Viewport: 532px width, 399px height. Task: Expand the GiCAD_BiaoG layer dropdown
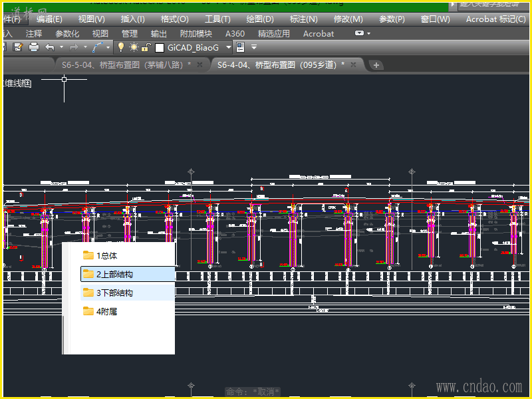point(228,47)
